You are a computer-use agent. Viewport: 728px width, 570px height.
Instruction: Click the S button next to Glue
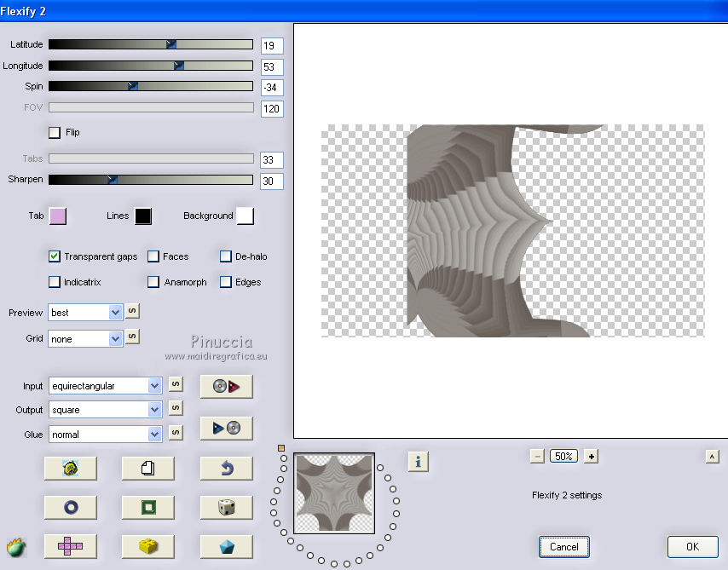176,433
